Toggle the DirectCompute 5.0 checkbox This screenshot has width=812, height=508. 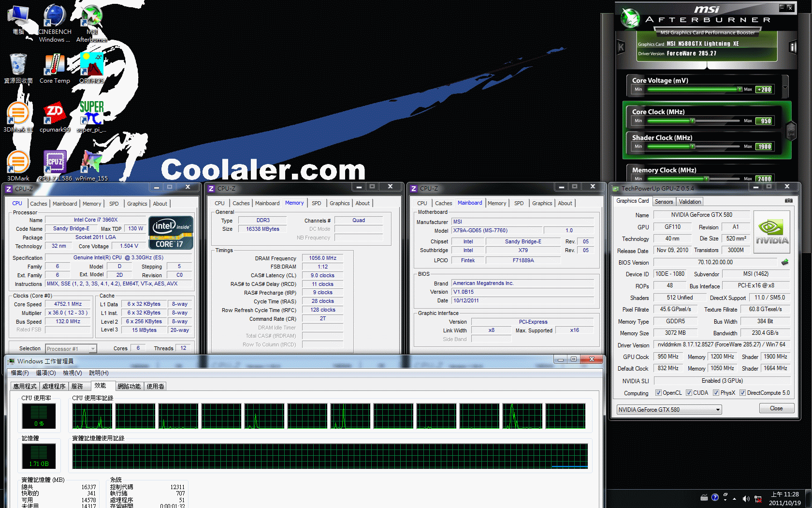point(742,393)
